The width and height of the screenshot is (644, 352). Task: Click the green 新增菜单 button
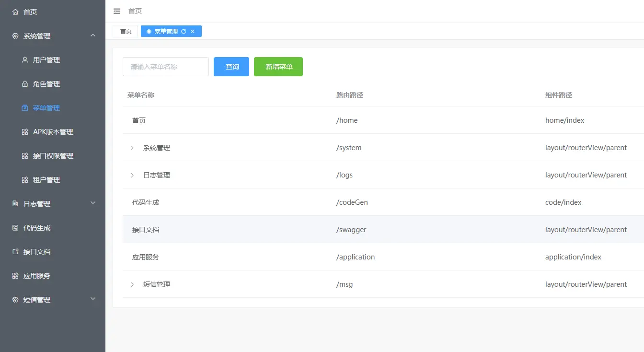click(278, 67)
